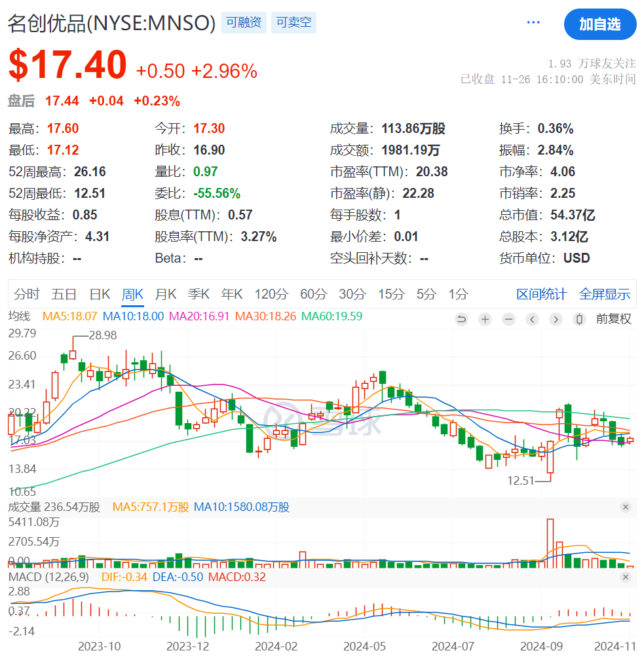Click the 可融资 margin tag
This screenshot has width=644, height=657.
[244, 23]
